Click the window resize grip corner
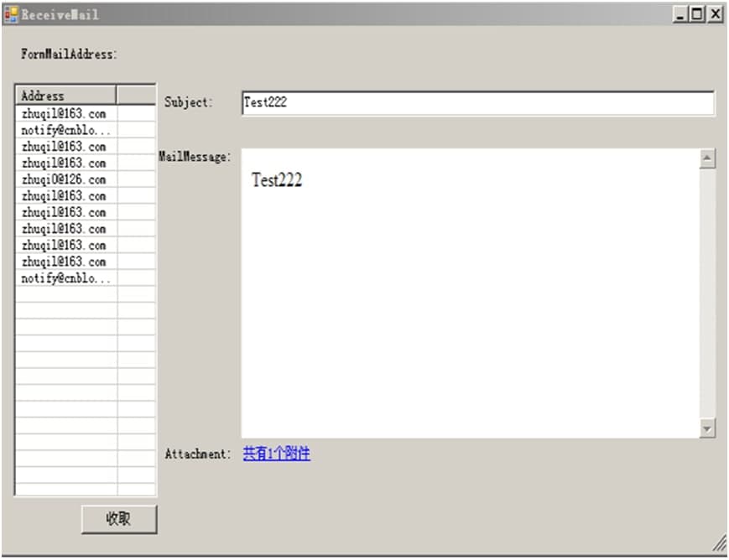729x560 pixels. click(x=719, y=544)
